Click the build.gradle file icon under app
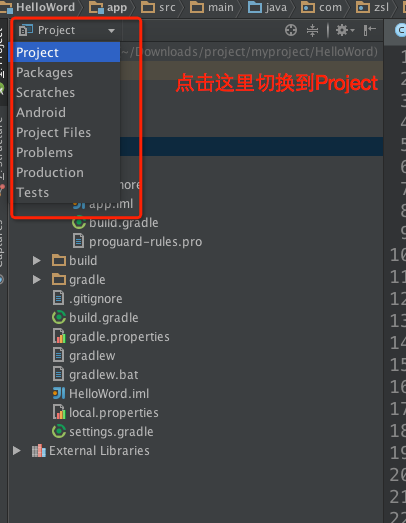Image resolution: width=406 pixels, height=523 pixels. (x=79, y=222)
